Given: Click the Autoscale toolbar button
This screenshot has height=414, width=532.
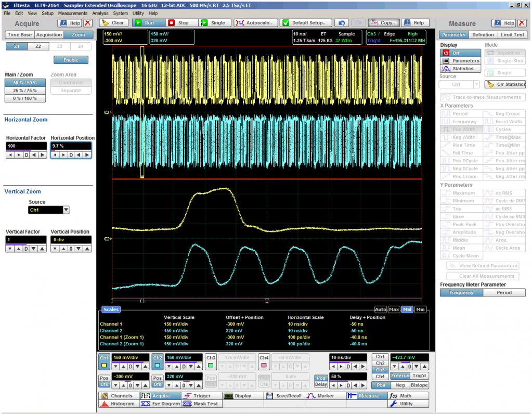Looking at the screenshot, I should click(256, 23).
